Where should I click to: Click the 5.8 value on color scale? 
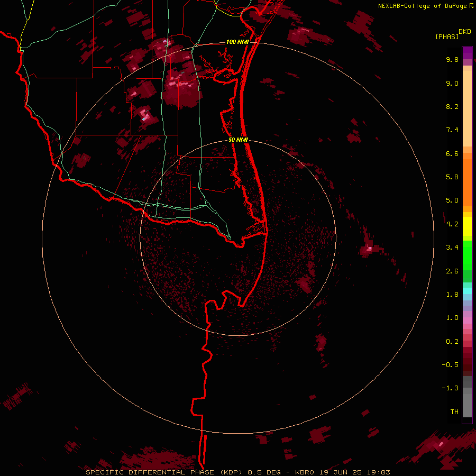tap(452, 177)
